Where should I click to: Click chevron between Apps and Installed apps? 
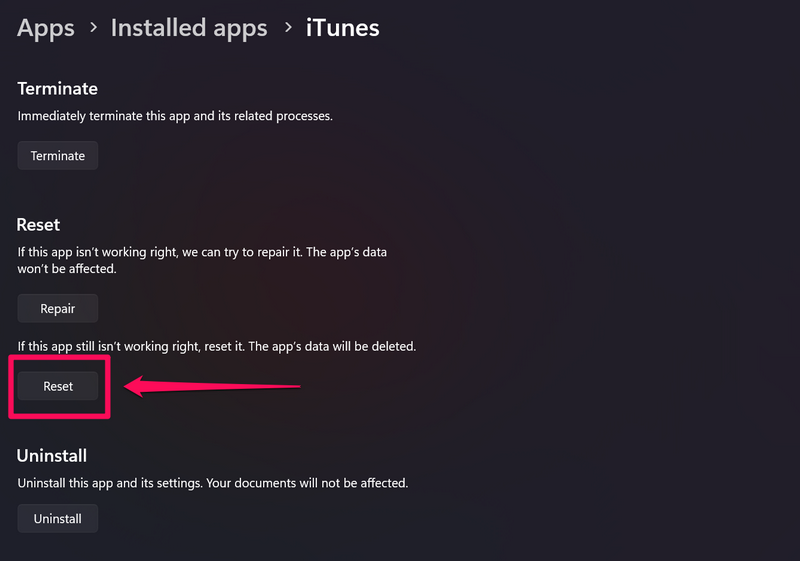[93, 29]
